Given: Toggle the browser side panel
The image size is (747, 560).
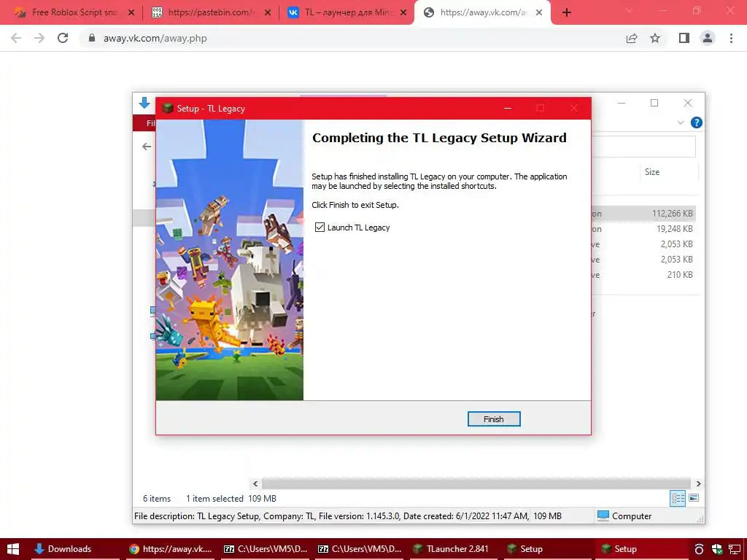Looking at the screenshot, I should tap(684, 38).
